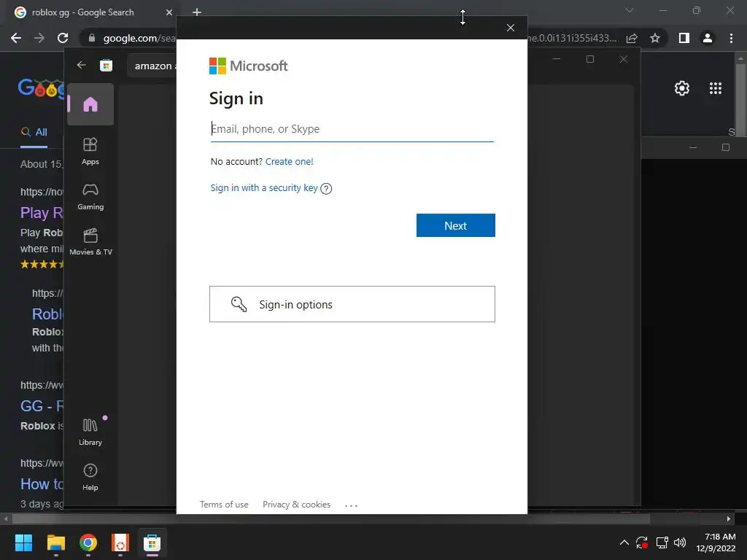Screen dimensions: 747x560
Task: Click Sign in with a security key
Action: click(264, 187)
